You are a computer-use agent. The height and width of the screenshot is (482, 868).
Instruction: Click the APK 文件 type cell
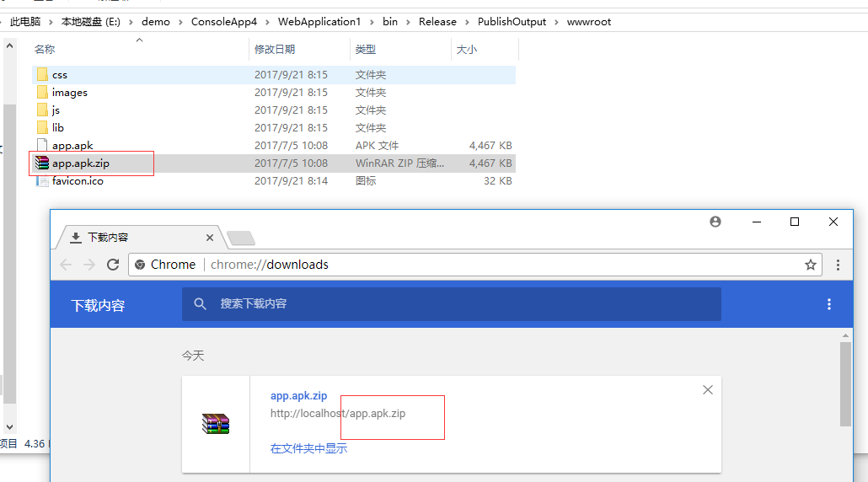pyautogui.click(x=377, y=146)
